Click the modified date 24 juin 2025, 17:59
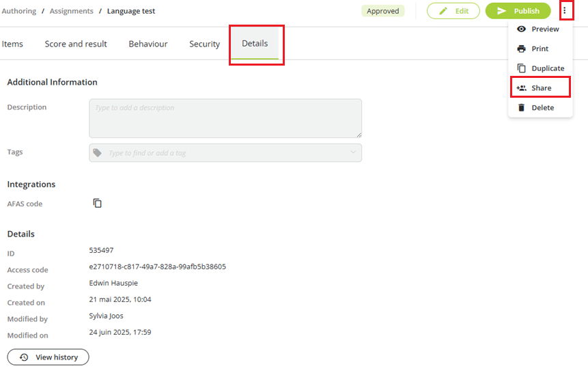This screenshot has width=588, height=367. click(x=120, y=332)
